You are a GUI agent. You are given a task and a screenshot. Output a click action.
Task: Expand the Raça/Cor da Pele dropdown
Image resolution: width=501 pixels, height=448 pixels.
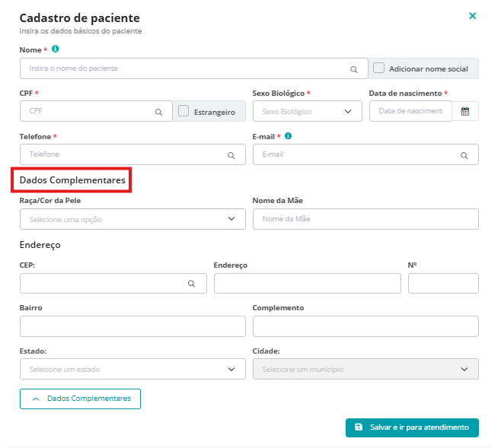tap(132, 219)
